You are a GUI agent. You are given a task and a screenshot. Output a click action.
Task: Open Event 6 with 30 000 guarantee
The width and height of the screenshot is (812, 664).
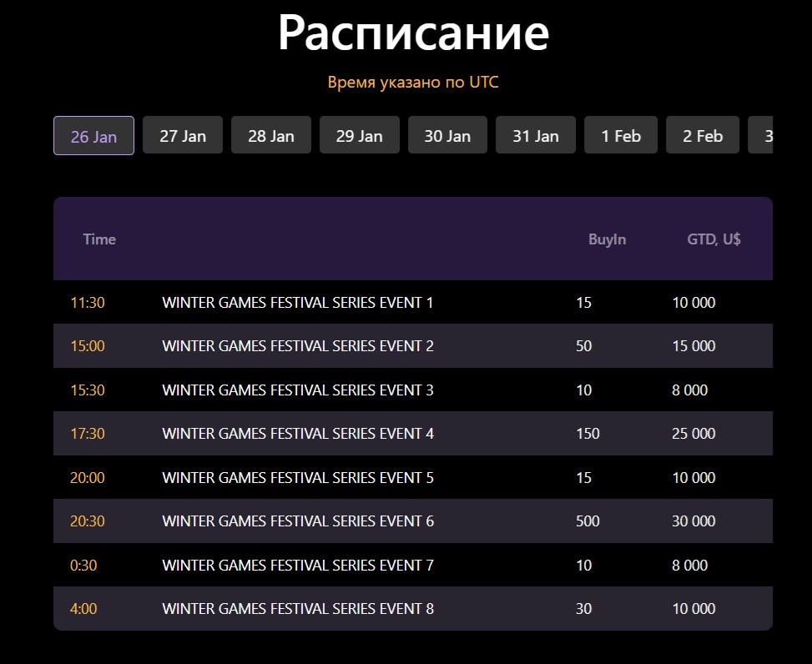click(x=298, y=521)
